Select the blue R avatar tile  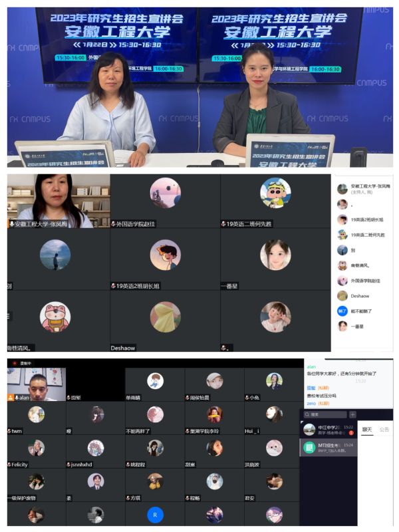155,515
